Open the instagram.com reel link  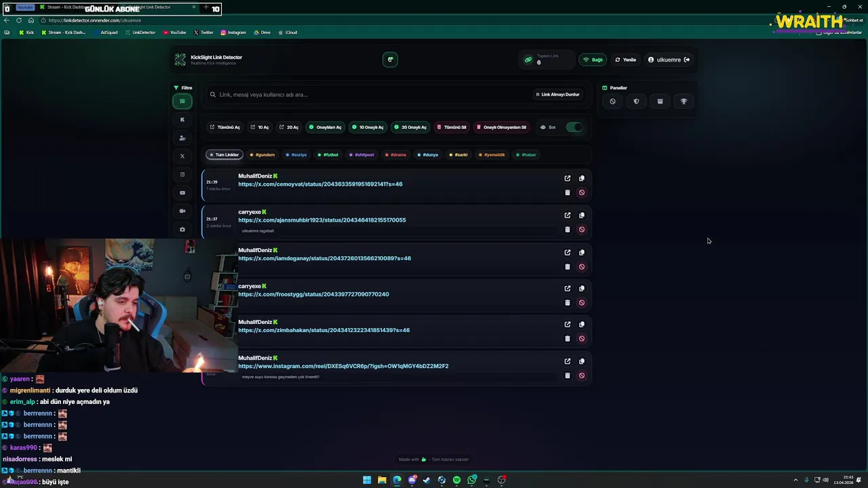(x=343, y=366)
